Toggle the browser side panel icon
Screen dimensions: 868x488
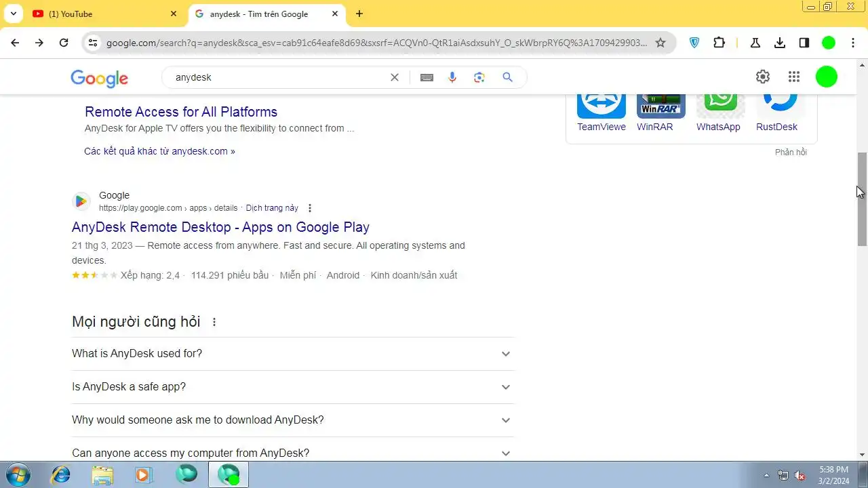click(804, 43)
